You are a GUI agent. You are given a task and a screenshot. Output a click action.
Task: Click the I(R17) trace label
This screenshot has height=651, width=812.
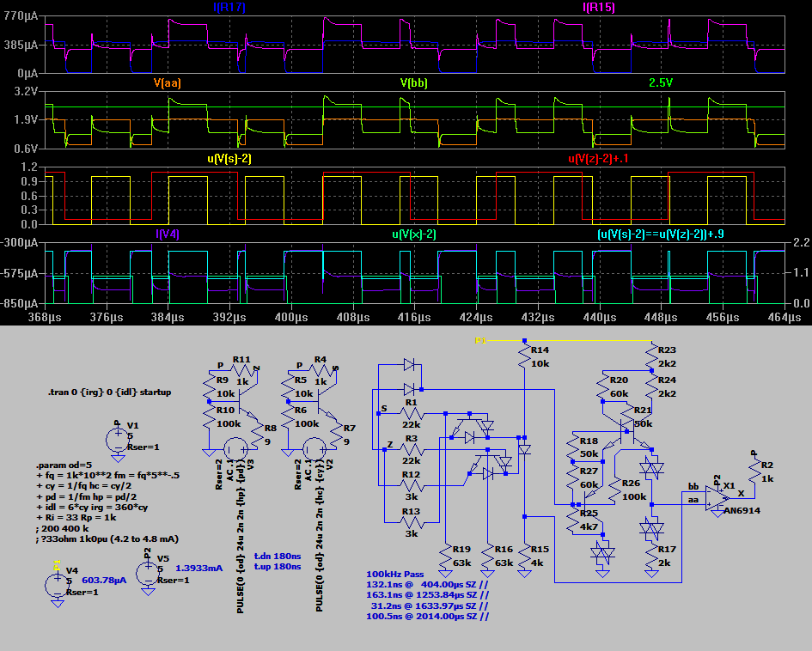coord(229,8)
